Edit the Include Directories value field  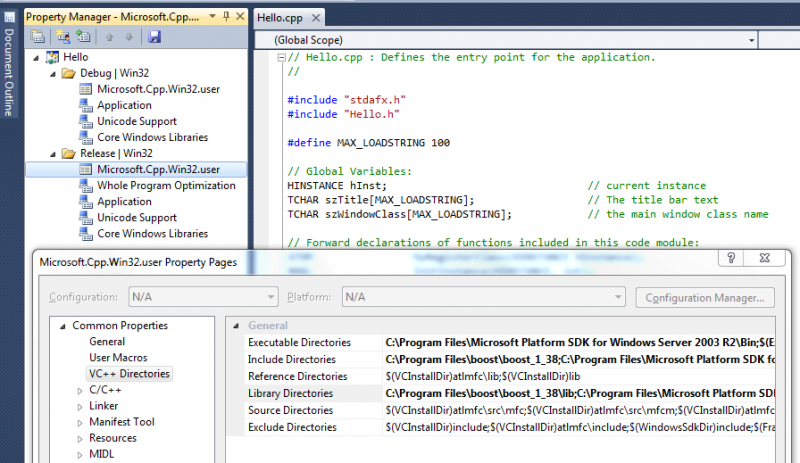(579, 359)
